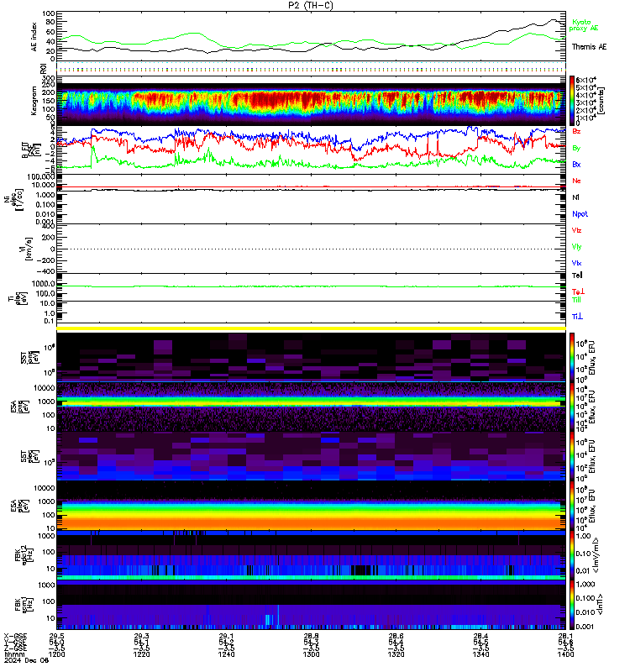
Task: Click the yellow horizontal bar above spectrograms
Action: [x=311, y=328]
